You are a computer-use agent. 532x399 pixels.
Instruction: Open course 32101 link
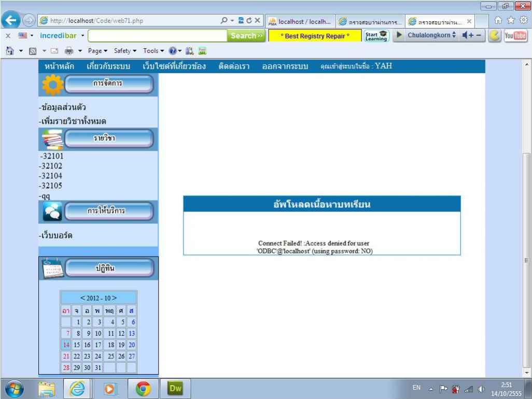tap(51, 156)
